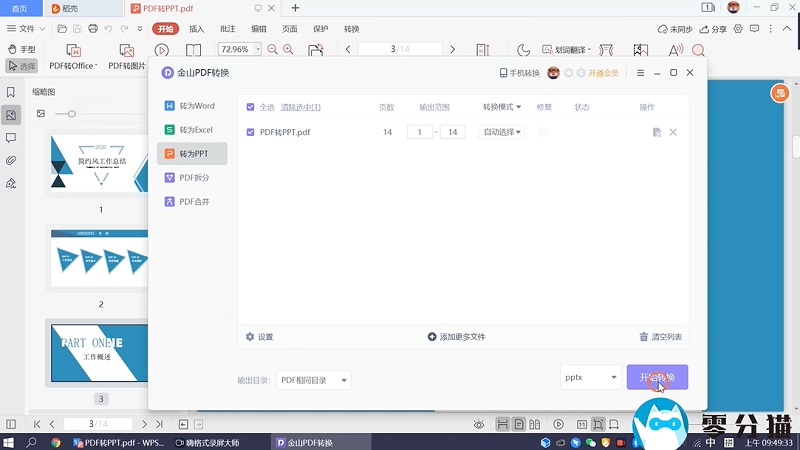Click the play icon in status bar
This screenshot has height=450, width=800.
tap(559, 424)
